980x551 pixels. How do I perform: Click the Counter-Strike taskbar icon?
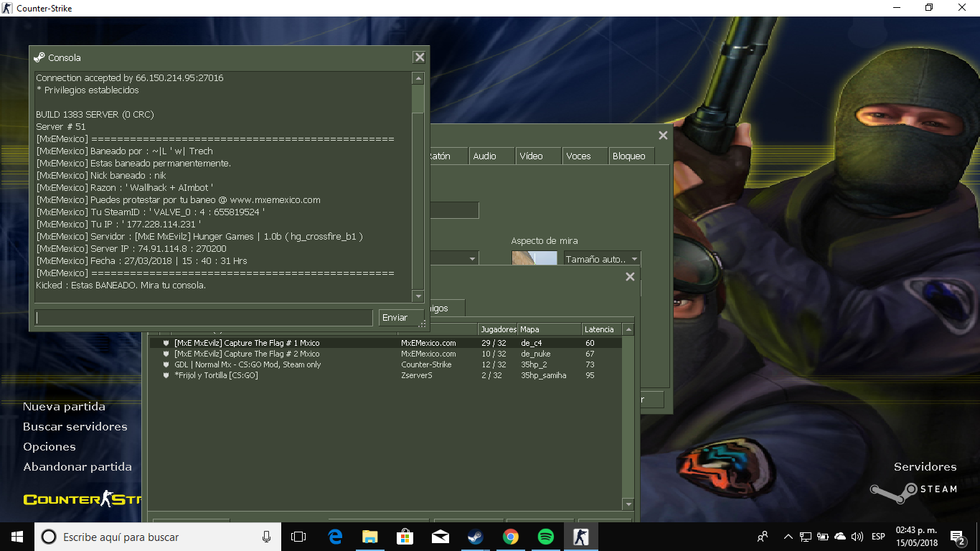(x=580, y=537)
